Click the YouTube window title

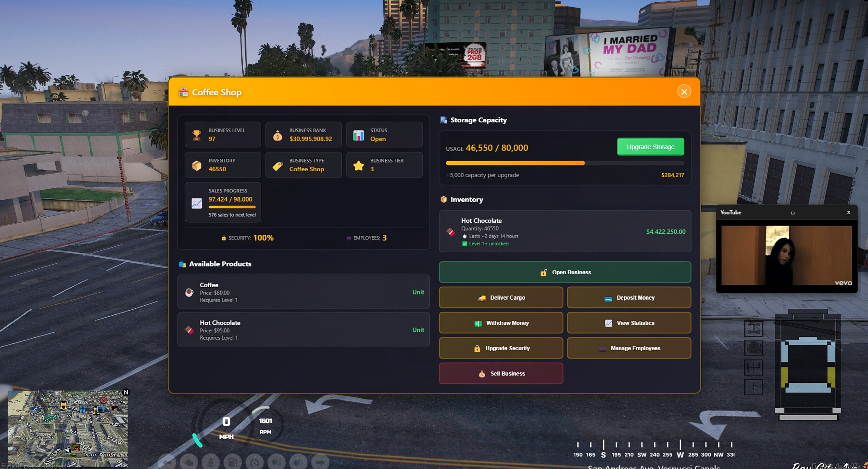click(x=731, y=213)
